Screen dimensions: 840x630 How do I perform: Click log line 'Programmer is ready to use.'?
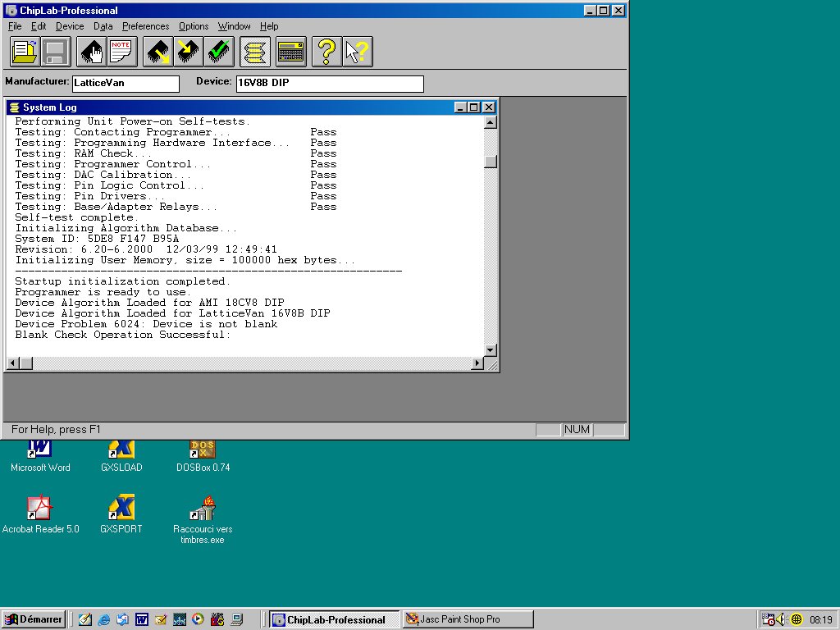coord(103,292)
